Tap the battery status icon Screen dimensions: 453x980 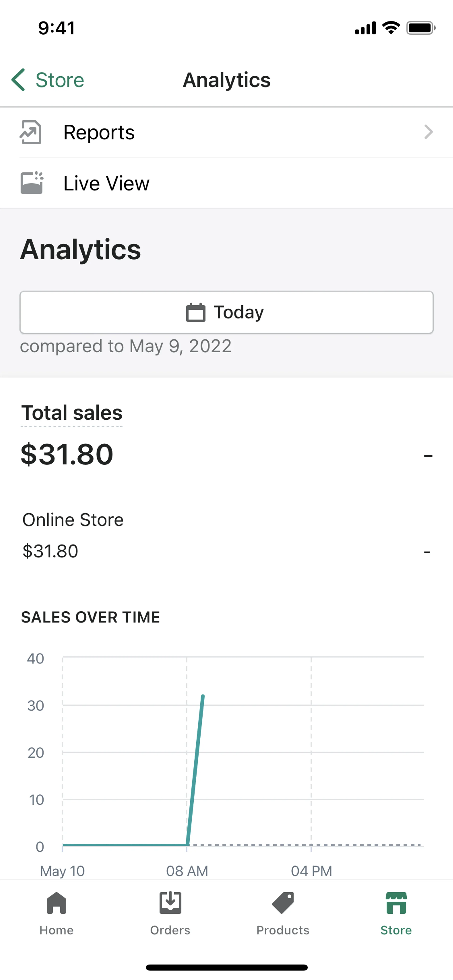point(420,28)
